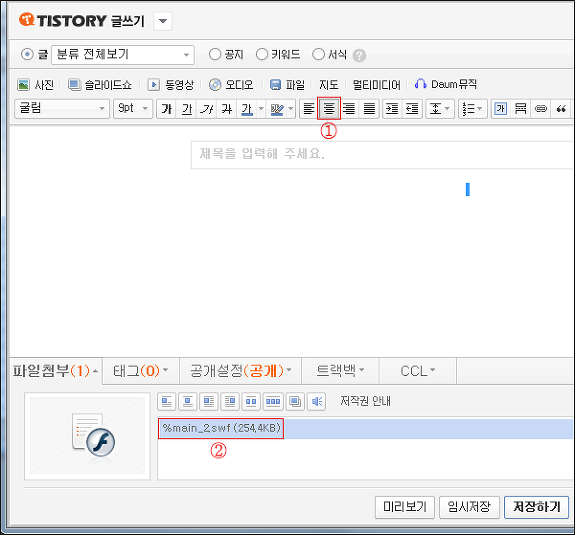The image size is (575, 535).
Task: Select the 키워드 radio button
Action: click(262, 54)
